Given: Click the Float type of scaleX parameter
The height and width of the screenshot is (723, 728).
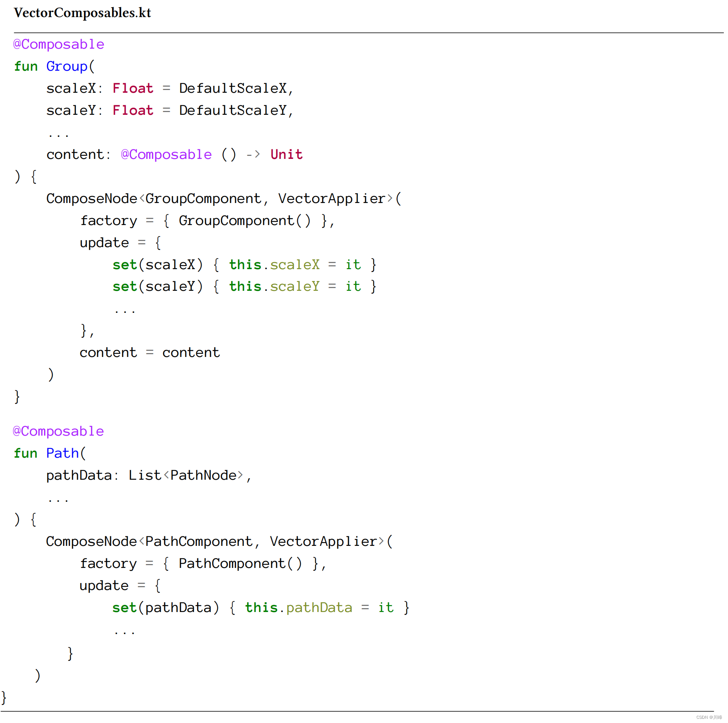Looking at the screenshot, I should 133,89.
